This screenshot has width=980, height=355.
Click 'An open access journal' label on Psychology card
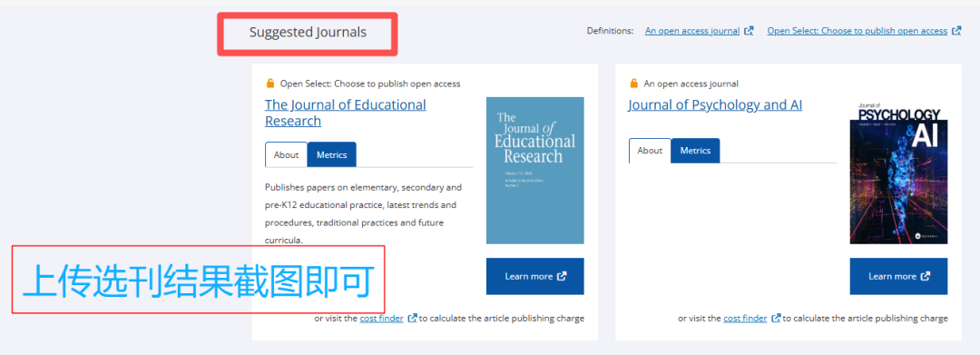691,84
